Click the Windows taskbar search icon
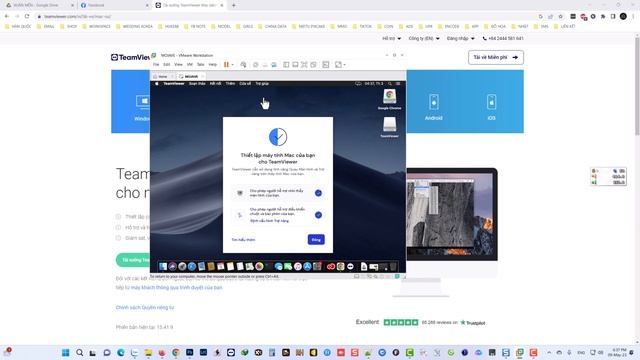This screenshot has height=360, width=640. [80, 353]
